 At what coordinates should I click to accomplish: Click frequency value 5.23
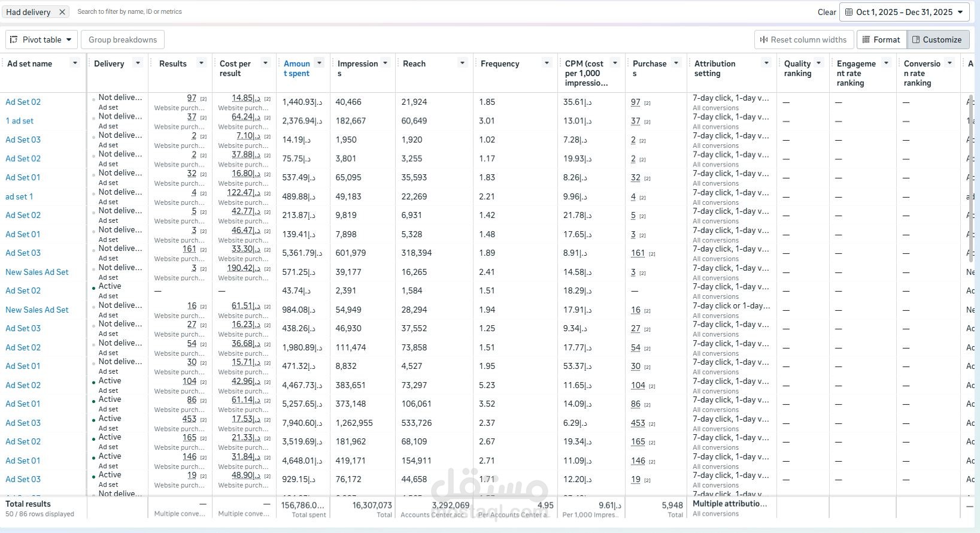487,385
